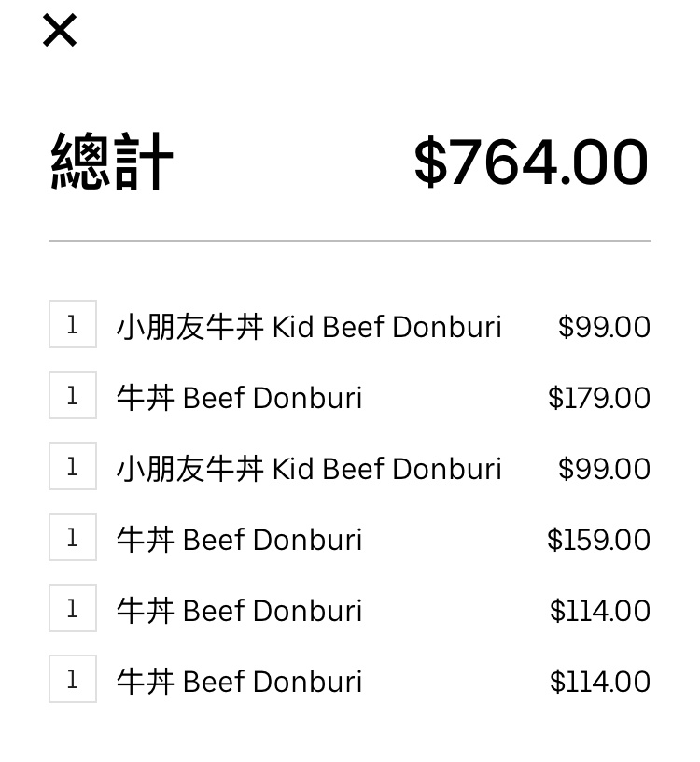
Task: Click the $179.00 price
Action: [599, 398]
